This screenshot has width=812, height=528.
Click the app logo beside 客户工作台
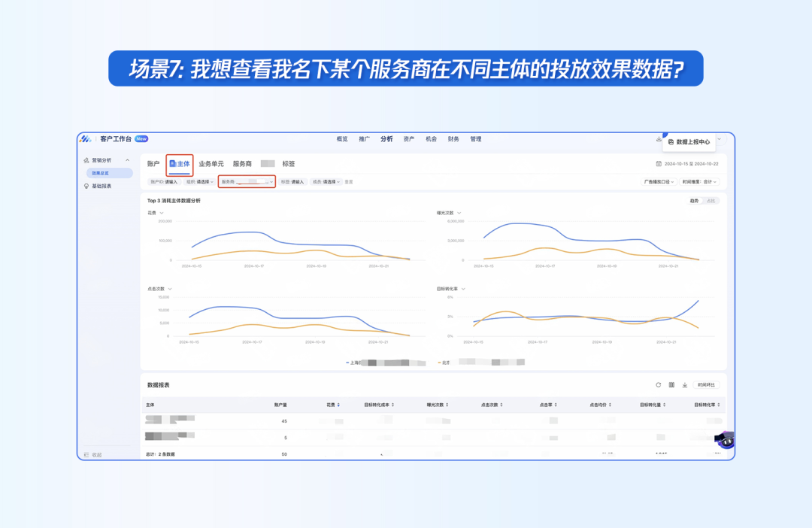click(x=86, y=139)
